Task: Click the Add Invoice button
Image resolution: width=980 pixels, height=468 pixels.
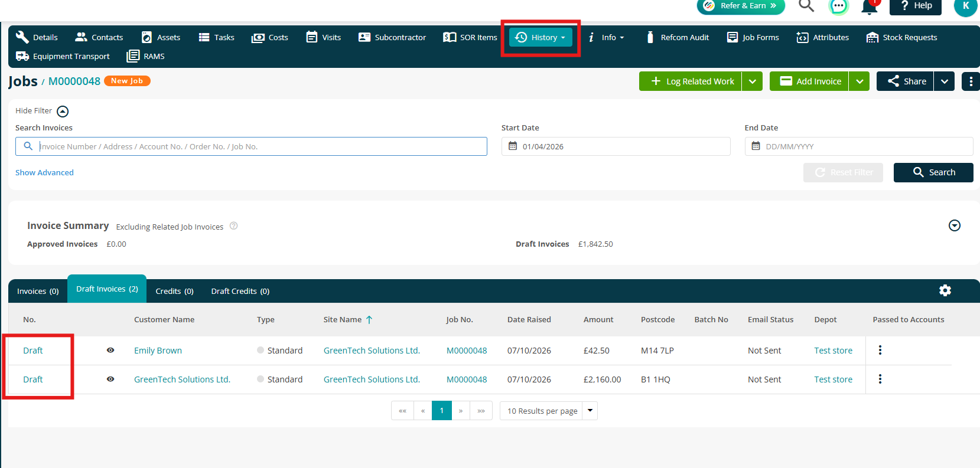Action: tap(809, 81)
